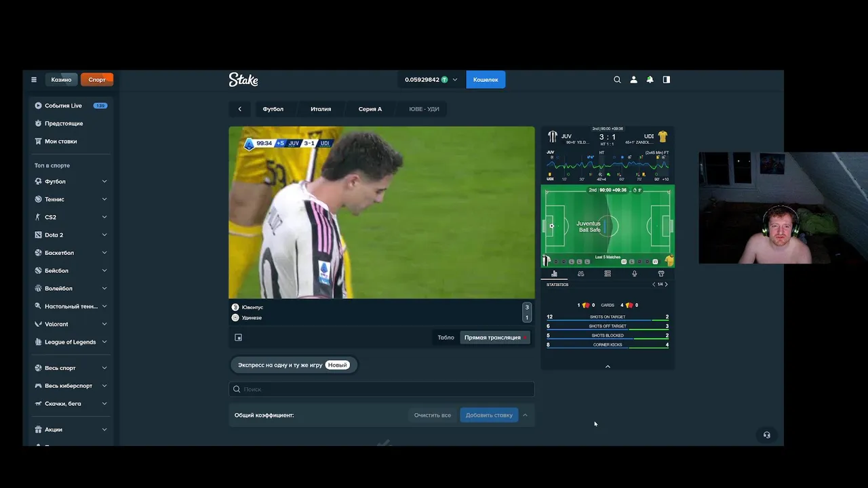The image size is (868, 488).
Task: Click the Ювентус team name below video
Action: (252, 308)
